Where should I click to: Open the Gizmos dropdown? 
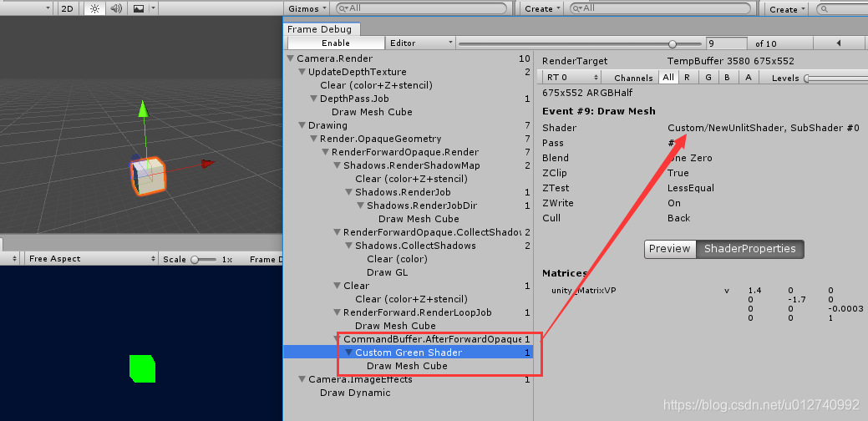click(307, 8)
